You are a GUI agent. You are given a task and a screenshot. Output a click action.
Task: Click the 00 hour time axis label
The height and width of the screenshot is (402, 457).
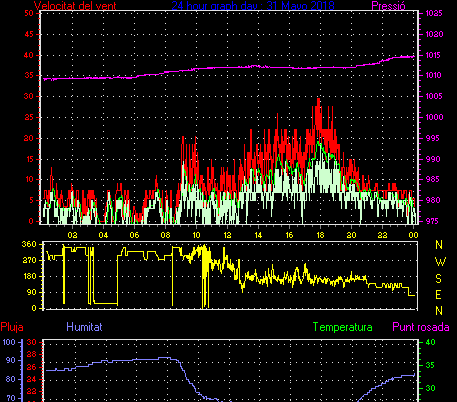click(413, 235)
